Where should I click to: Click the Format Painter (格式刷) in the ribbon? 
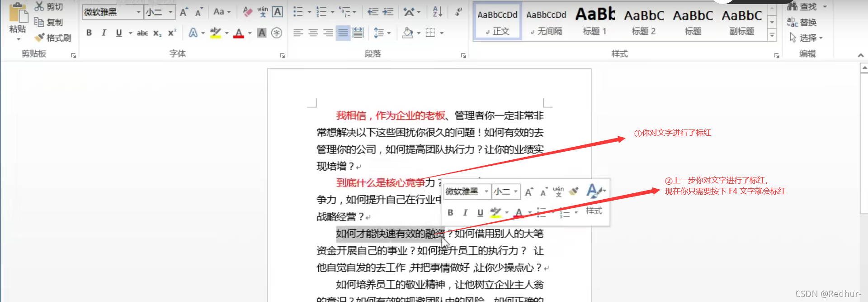coord(53,38)
